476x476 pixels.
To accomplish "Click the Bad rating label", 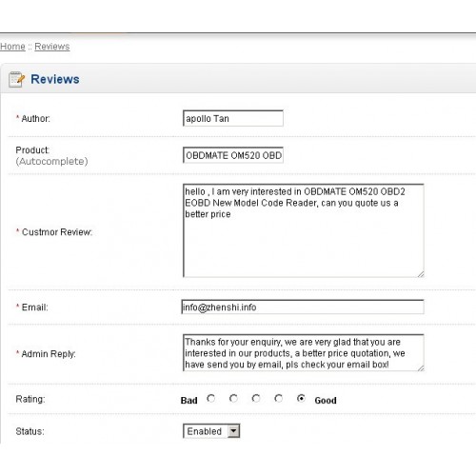I will pyautogui.click(x=189, y=401).
